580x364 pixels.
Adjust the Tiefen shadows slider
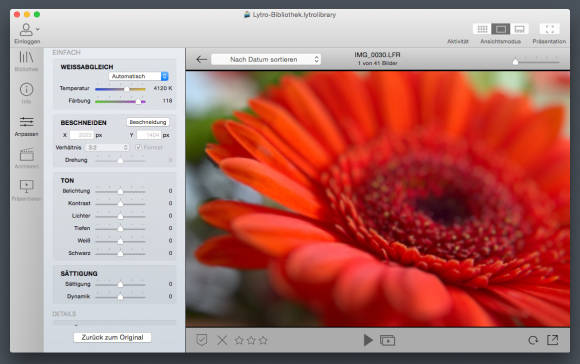coord(120,229)
